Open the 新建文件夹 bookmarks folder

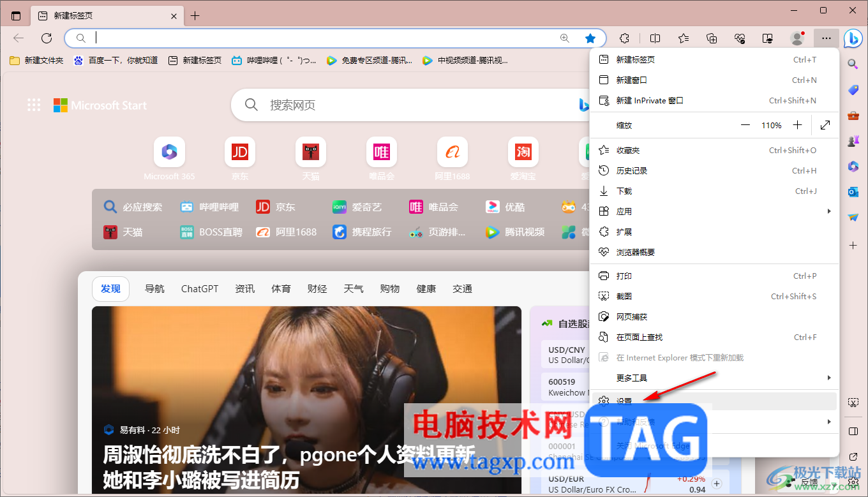tap(36, 60)
